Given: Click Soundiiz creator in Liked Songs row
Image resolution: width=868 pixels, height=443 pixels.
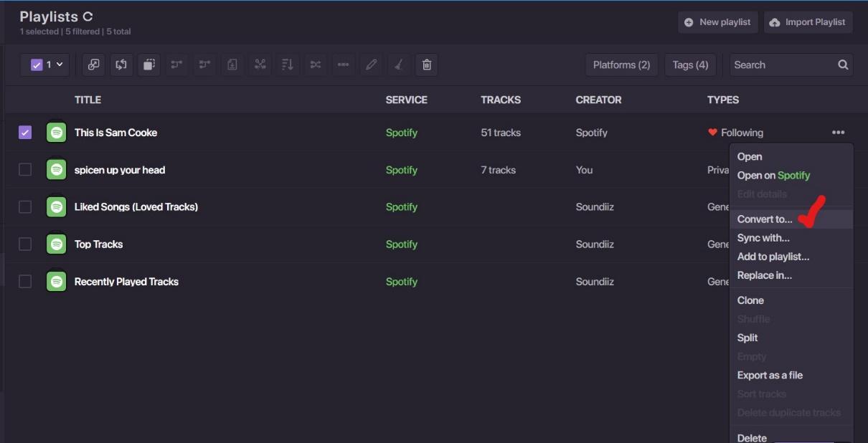Looking at the screenshot, I should pos(595,207).
